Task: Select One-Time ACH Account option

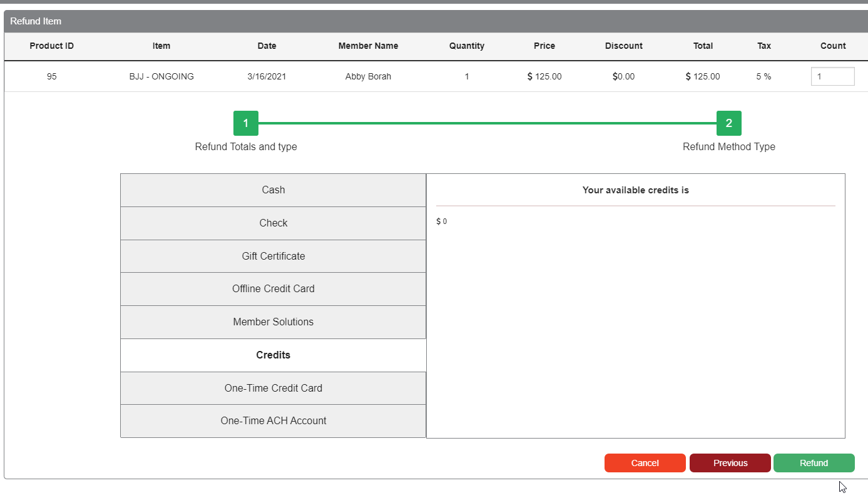Action: (x=273, y=421)
